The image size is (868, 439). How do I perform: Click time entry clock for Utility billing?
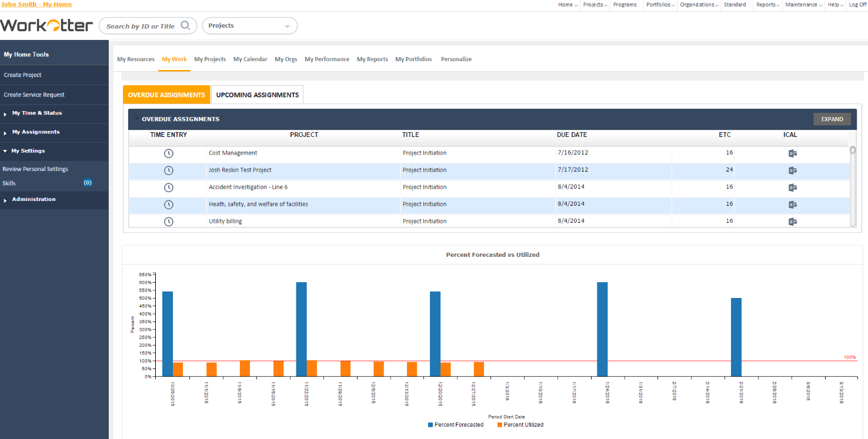coord(168,222)
